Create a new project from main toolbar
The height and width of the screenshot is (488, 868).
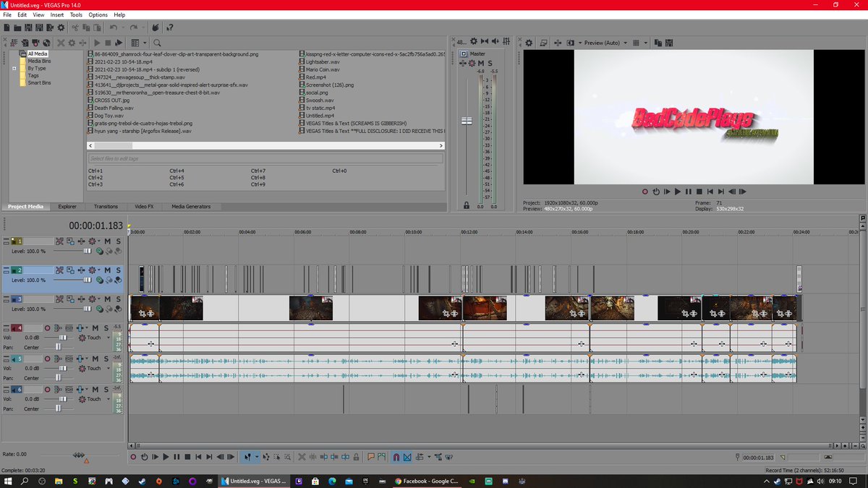(7, 27)
